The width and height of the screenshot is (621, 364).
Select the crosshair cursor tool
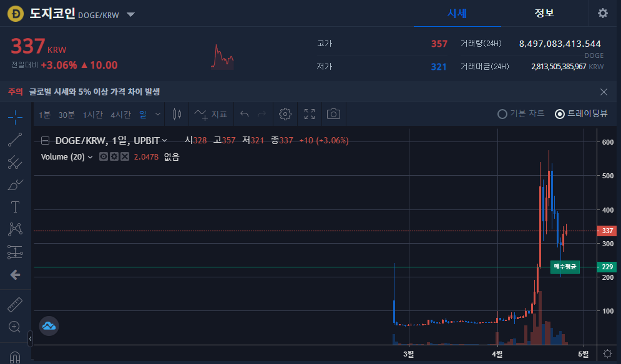15,117
